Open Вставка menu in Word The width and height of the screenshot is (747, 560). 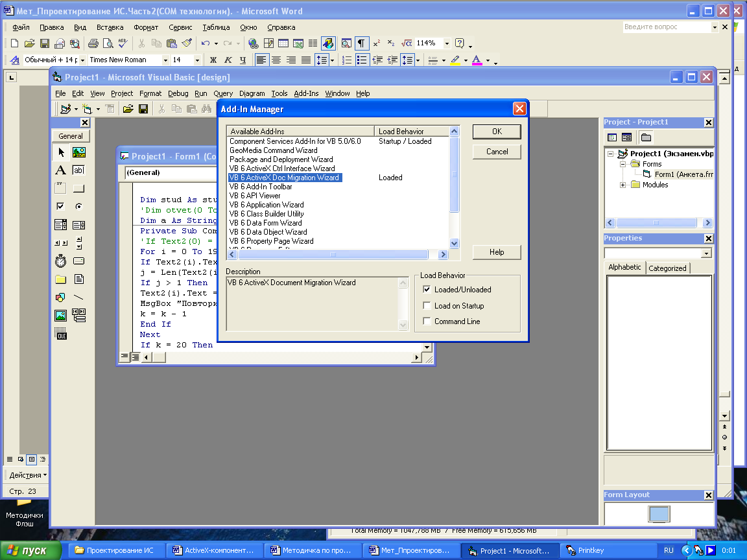110,27
